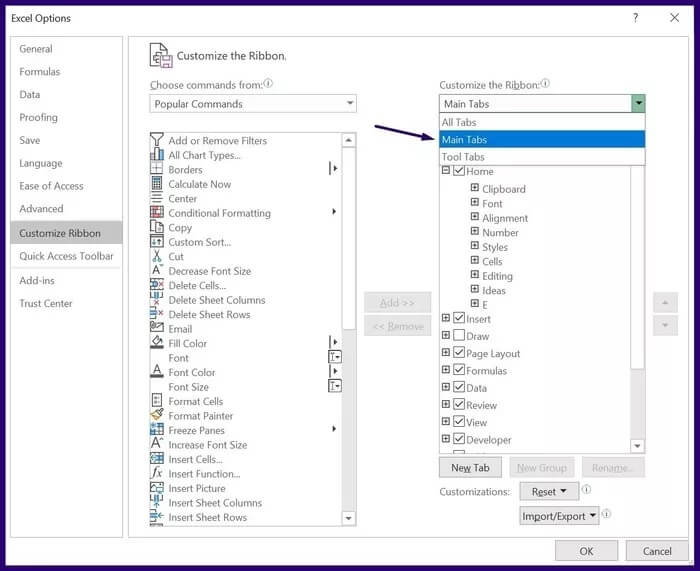Screen dimensions: 700x571
Task: Click the Insert Picture icon
Action: point(157,488)
